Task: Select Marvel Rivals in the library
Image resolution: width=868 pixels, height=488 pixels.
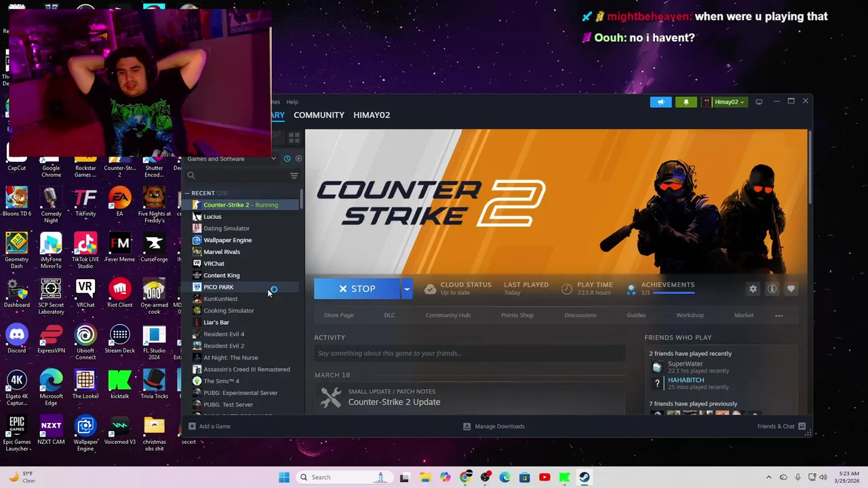Action: (x=241, y=252)
